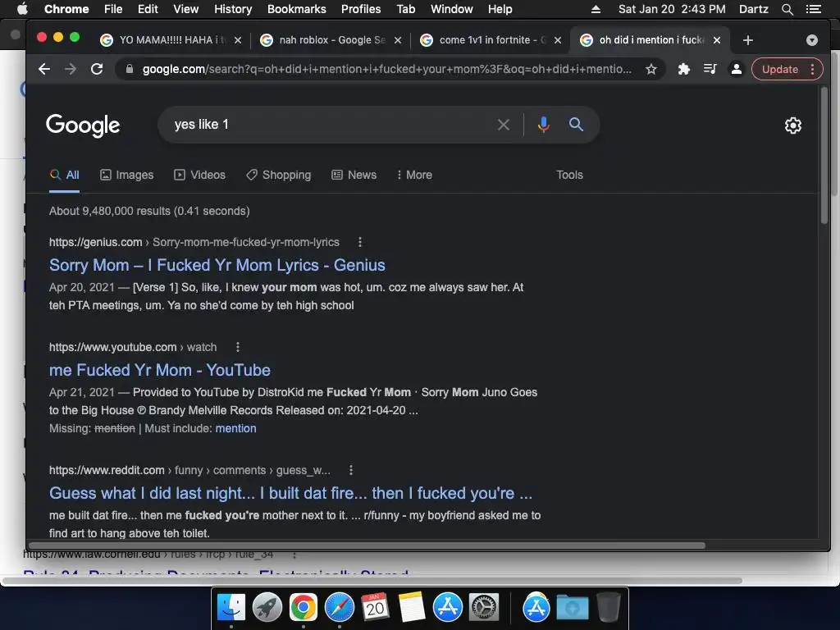The image size is (840, 630).
Task: Open the Apple menu
Action: point(22,9)
